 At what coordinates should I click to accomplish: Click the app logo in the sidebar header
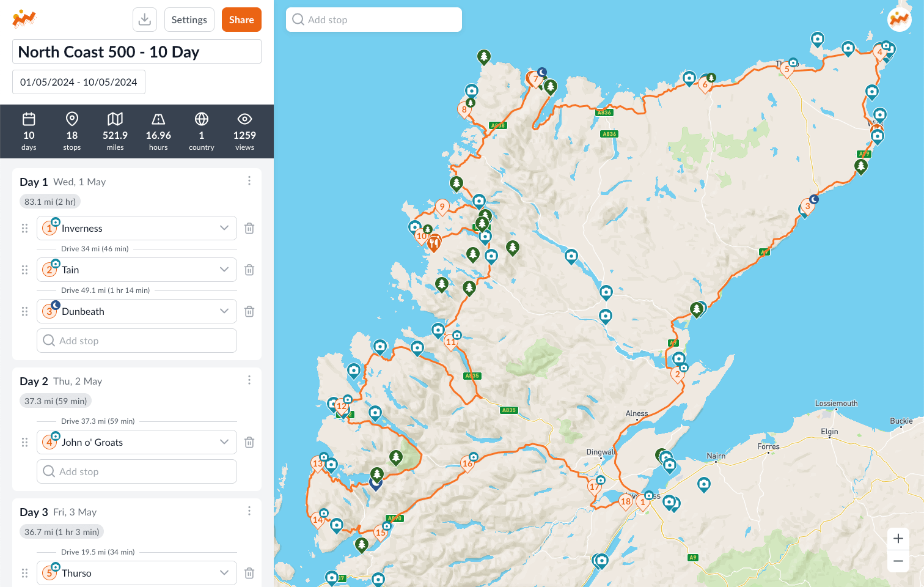[x=24, y=19]
